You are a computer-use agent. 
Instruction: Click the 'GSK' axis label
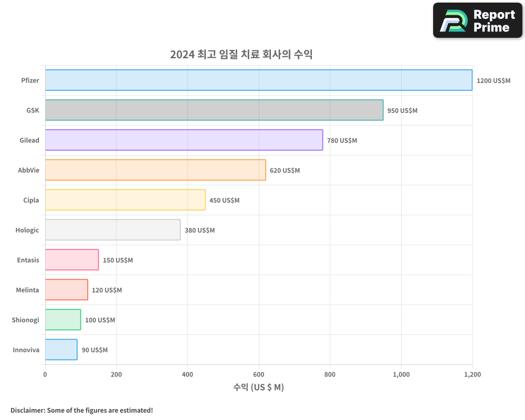tap(33, 110)
